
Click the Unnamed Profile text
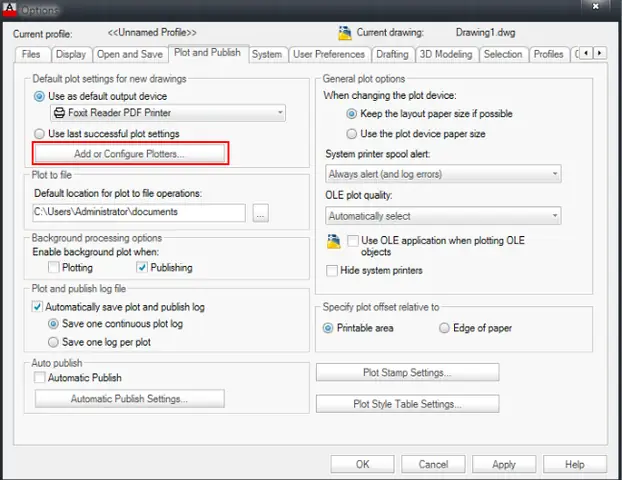(152, 33)
